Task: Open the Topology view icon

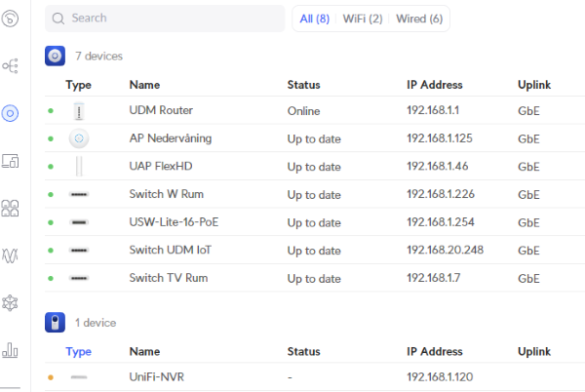Action: (10, 66)
